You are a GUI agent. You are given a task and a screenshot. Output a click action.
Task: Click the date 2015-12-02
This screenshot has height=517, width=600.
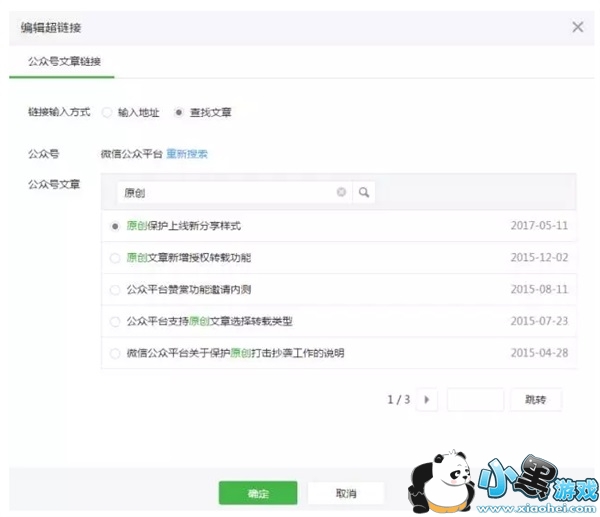pos(539,257)
